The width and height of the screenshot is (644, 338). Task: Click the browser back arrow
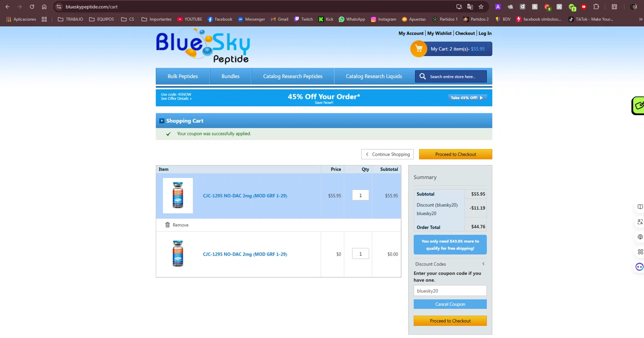(7, 6)
